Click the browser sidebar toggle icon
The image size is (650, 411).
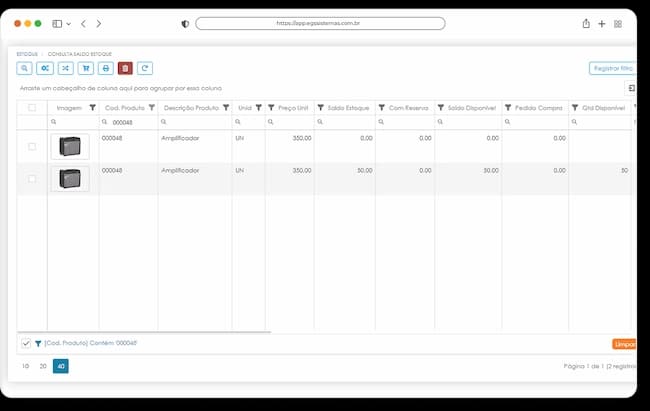(57, 24)
